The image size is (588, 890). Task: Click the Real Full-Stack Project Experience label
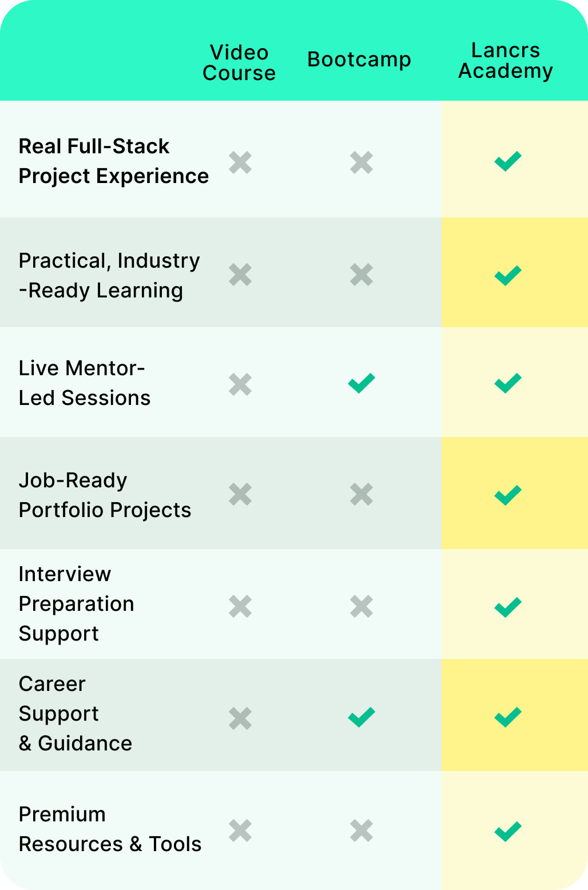[113, 161]
